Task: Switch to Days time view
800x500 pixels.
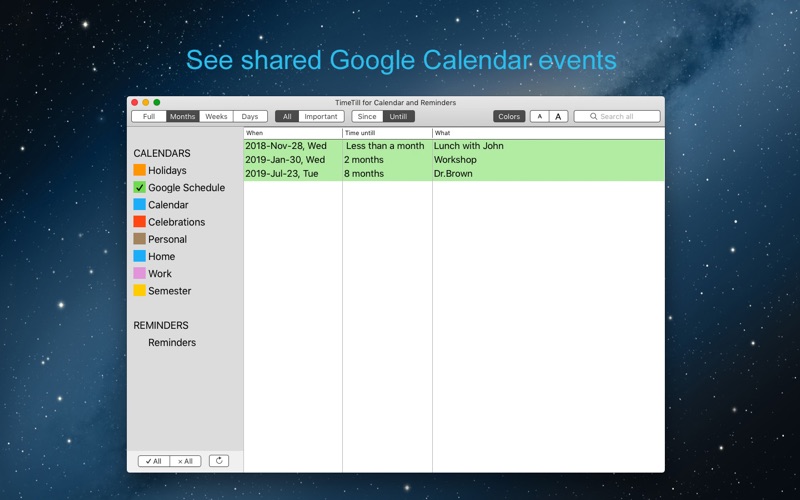Action: pyautogui.click(x=250, y=116)
